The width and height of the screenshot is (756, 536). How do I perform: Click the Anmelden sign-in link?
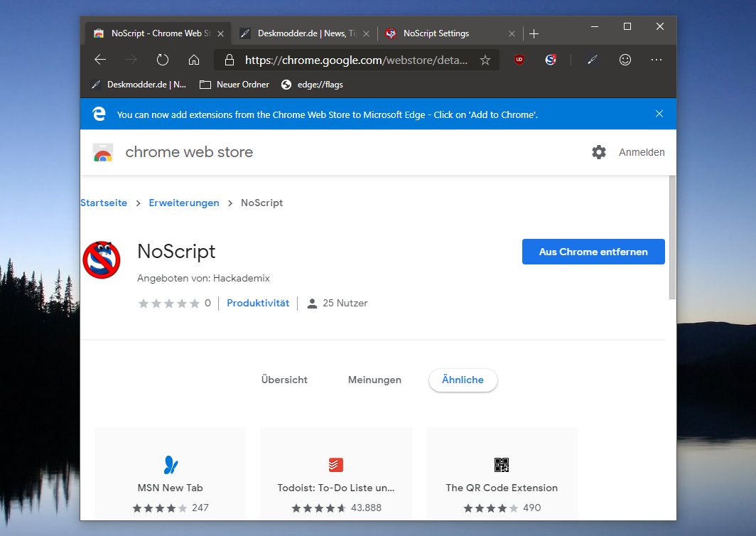click(642, 152)
